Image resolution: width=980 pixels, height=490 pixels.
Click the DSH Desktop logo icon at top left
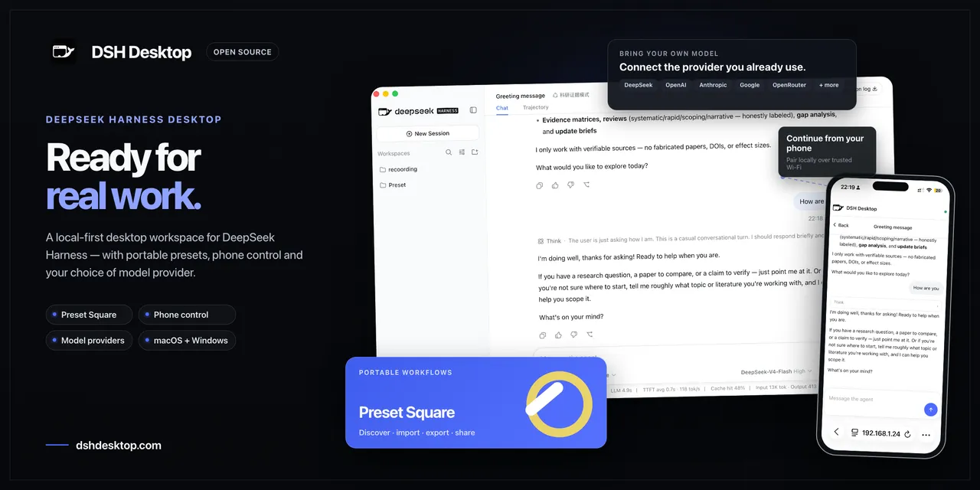(x=64, y=52)
